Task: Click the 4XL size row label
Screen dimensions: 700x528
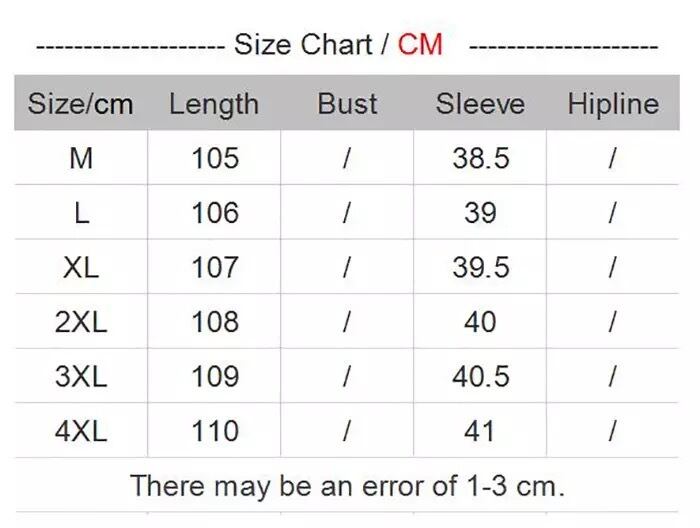Action: click(80, 431)
